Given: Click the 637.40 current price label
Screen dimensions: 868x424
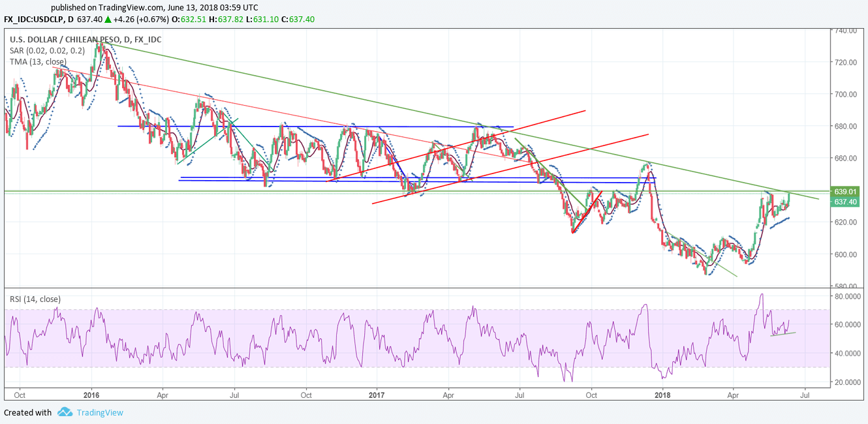Looking at the screenshot, I should tap(845, 203).
